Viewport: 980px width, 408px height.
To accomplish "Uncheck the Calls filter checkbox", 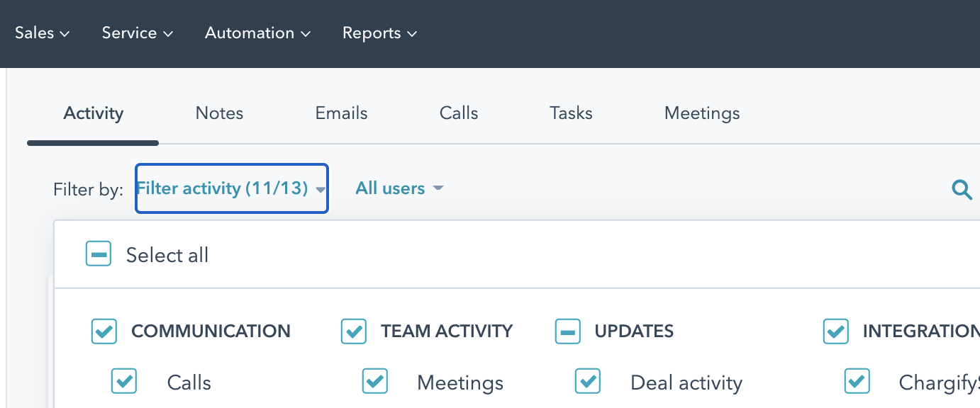I will pyautogui.click(x=124, y=382).
